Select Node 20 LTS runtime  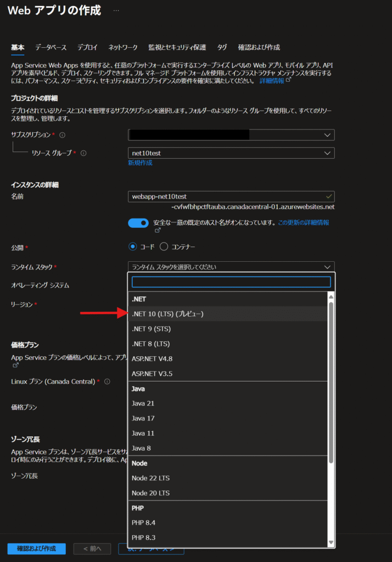[x=228, y=493]
